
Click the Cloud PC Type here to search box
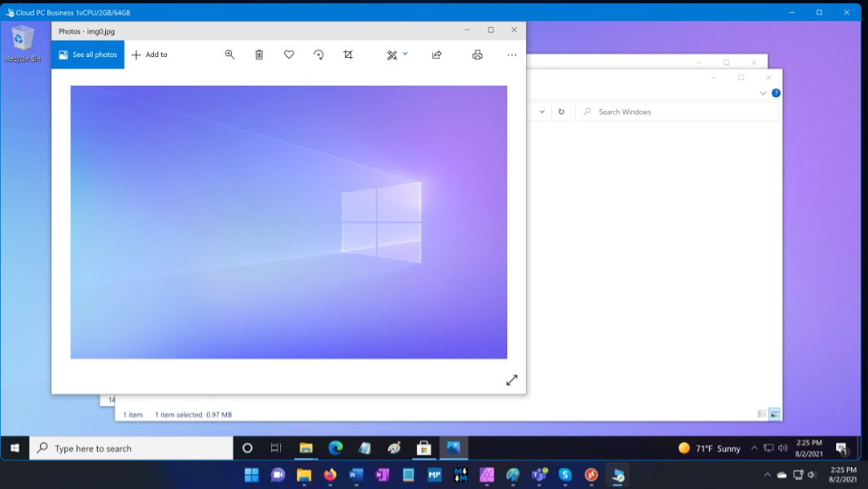[x=132, y=448]
